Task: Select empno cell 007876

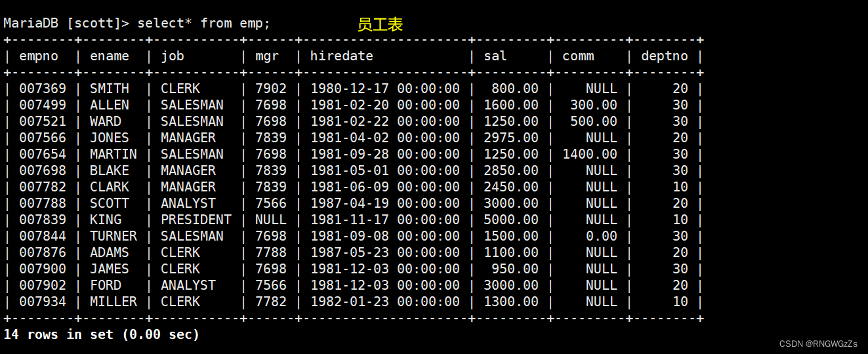Action: pos(43,252)
